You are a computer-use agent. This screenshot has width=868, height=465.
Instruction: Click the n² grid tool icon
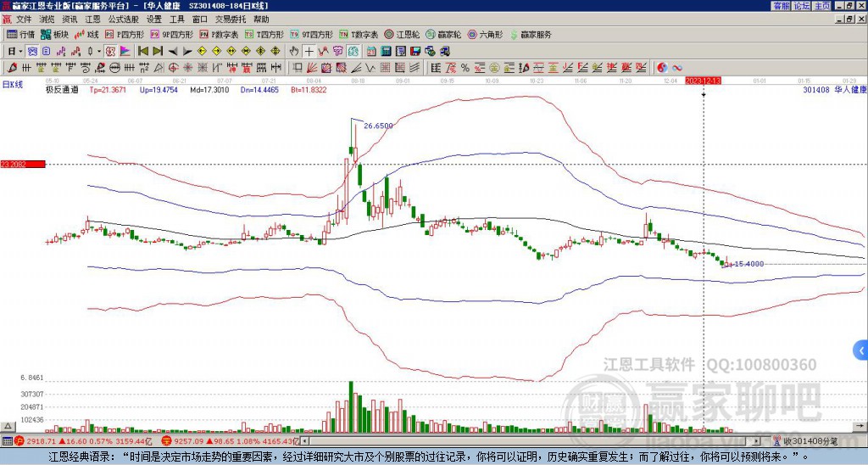144,68
